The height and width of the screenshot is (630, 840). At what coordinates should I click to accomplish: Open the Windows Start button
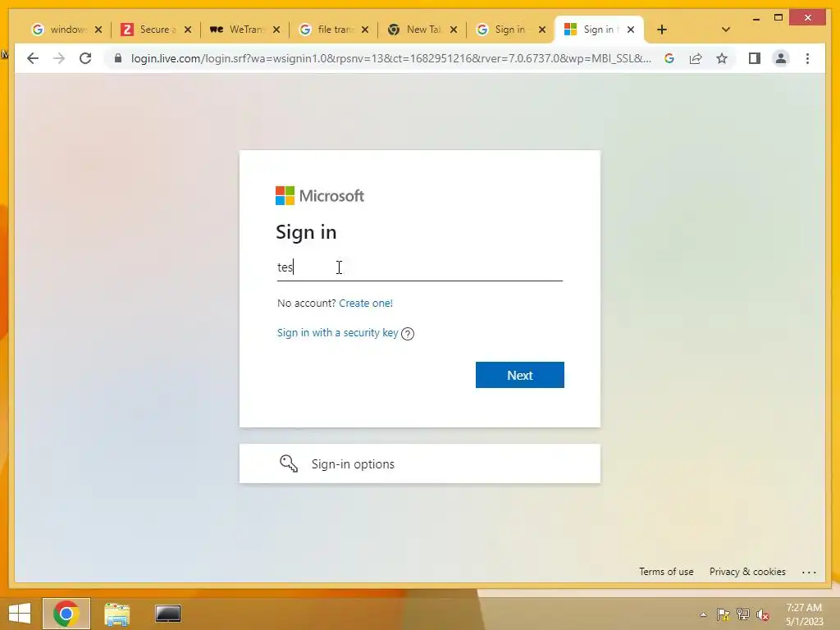[20, 614]
